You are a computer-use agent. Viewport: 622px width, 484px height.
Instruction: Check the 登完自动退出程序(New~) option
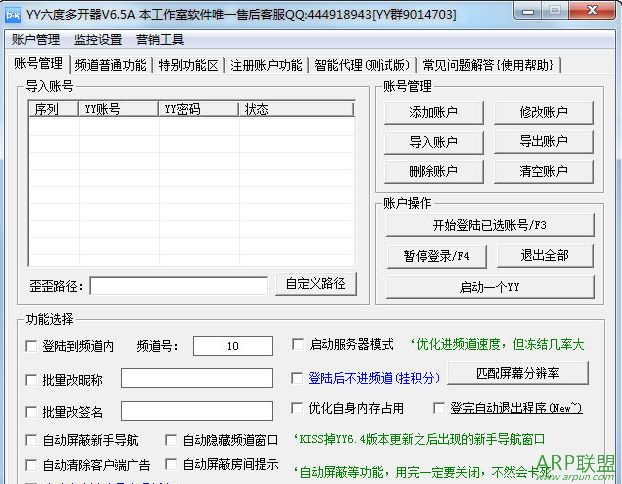[439, 408]
